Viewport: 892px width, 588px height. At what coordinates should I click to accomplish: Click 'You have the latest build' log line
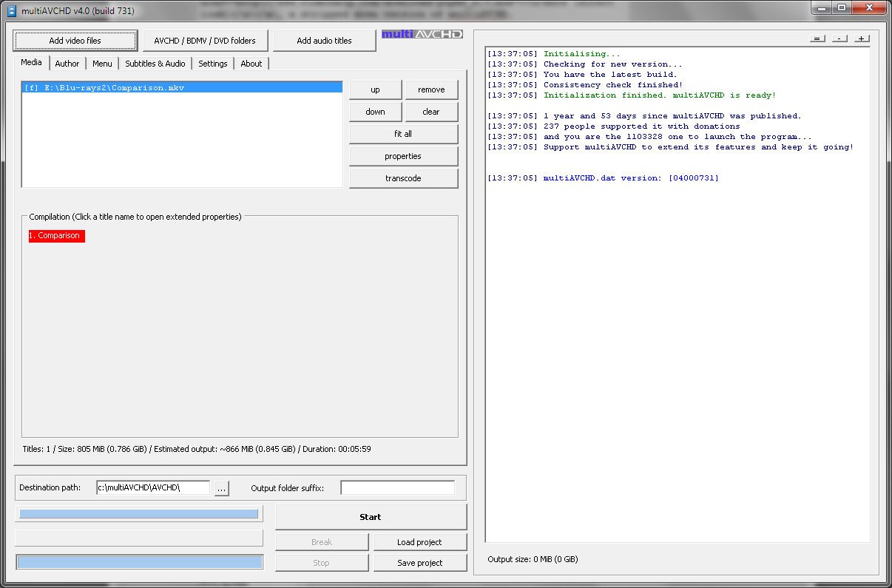[x=582, y=75]
